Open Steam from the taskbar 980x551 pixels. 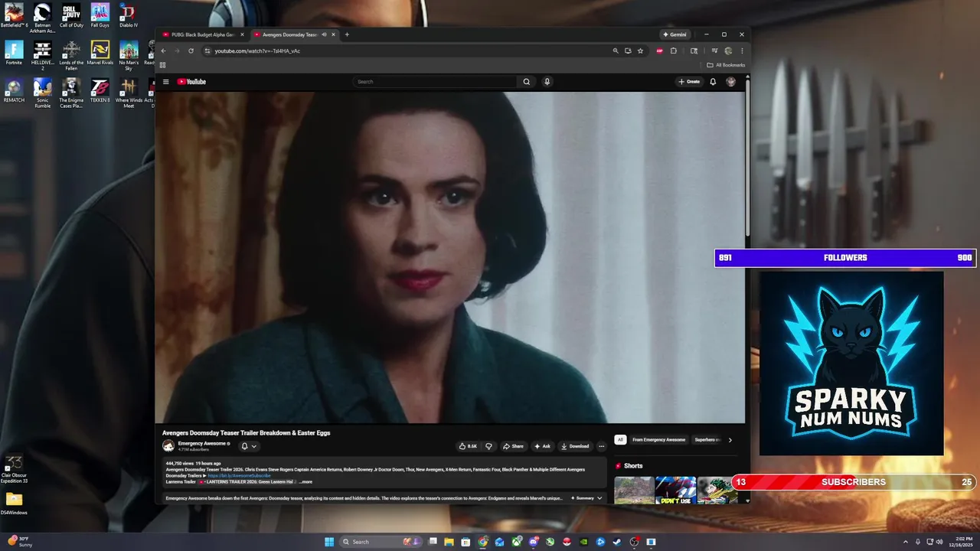[617, 542]
